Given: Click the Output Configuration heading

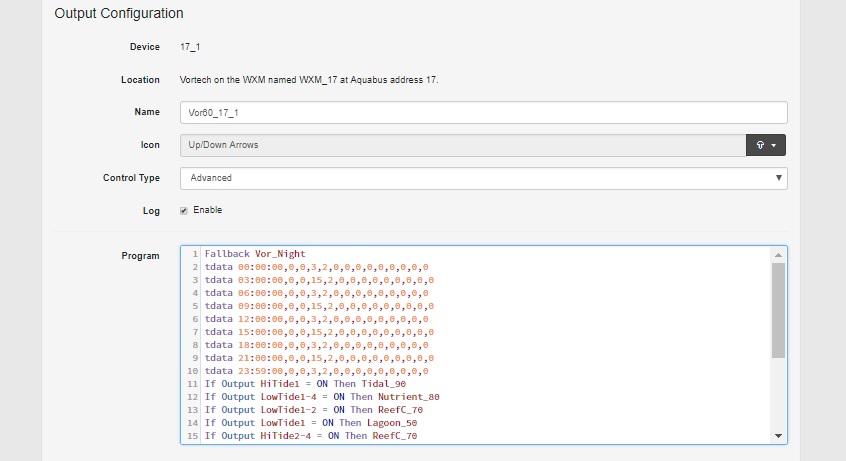Looking at the screenshot, I should (x=119, y=13).
